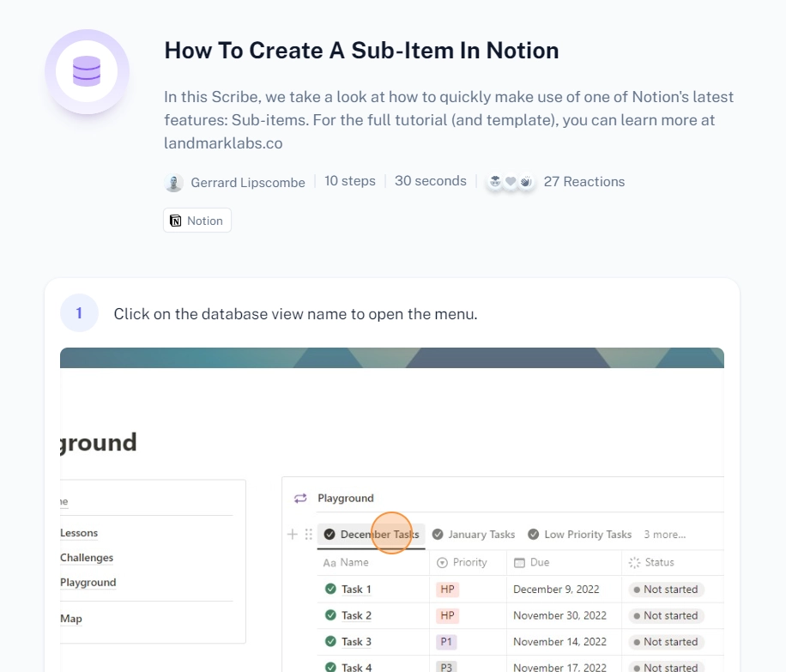This screenshot has width=786, height=672.
Task: Open Task 2 HP priority tag
Action: pyautogui.click(x=447, y=615)
